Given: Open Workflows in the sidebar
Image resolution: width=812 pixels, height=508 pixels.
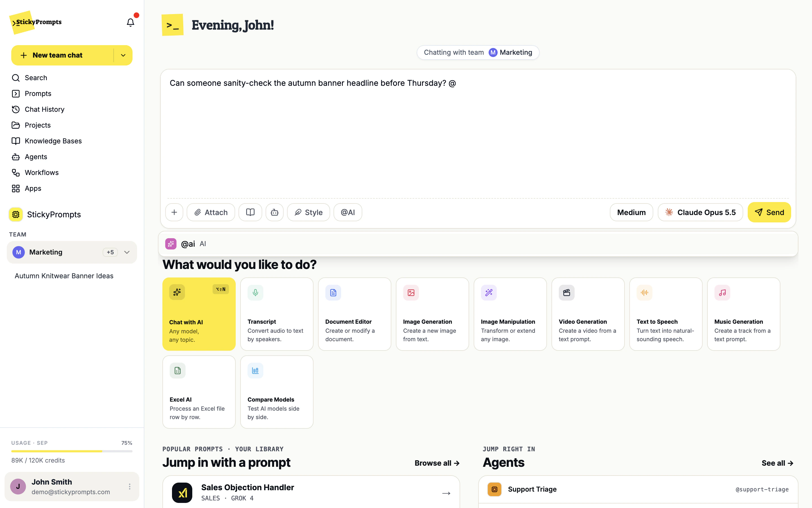Looking at the screenshot, I should pyautogui.click(x=72, y=172).
